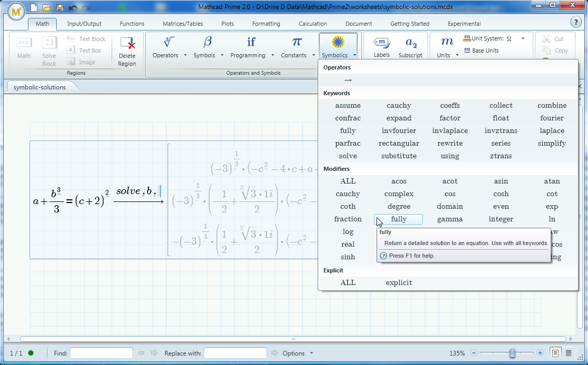Choose the float keyword

click(501, 118)
